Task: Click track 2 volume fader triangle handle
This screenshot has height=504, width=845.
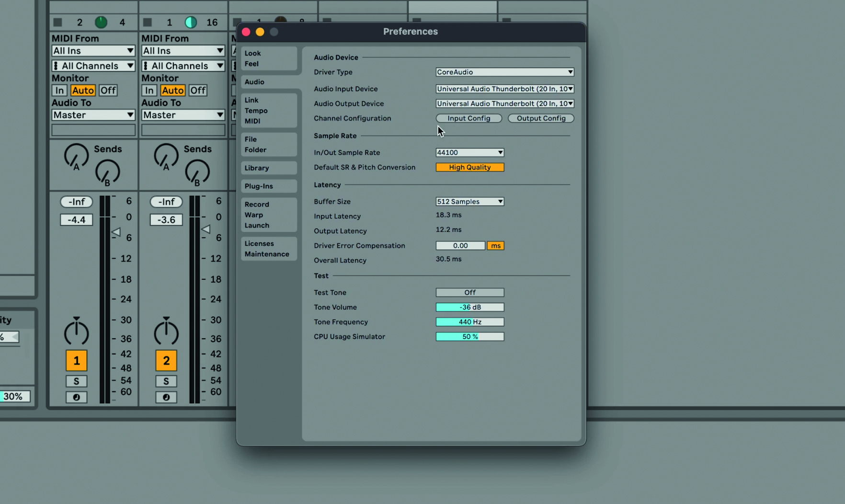Action: [206, 229]
